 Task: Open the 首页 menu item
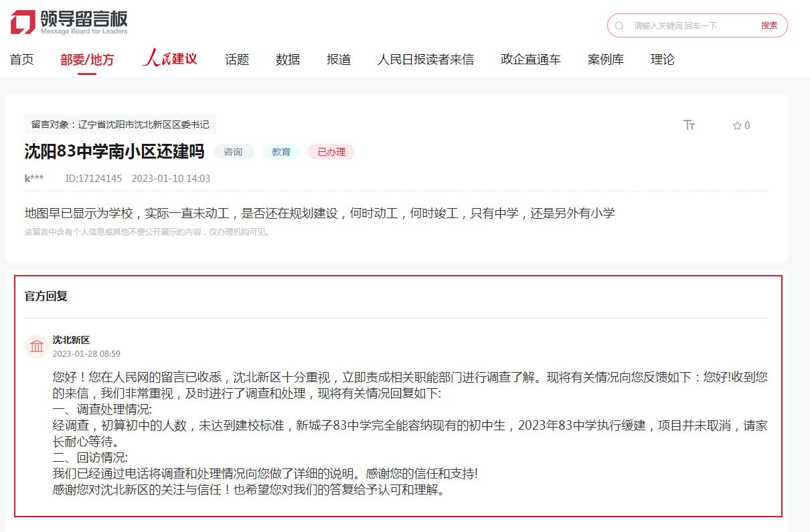pyautogui.click(x=21, y=60)
